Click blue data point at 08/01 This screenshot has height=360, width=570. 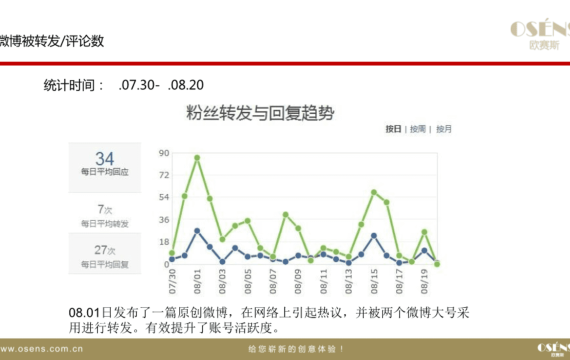click(x=197, y=231)
